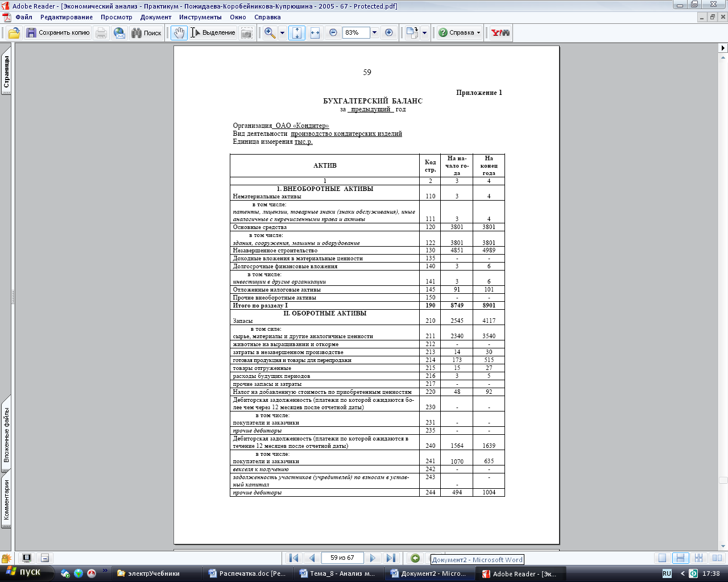The width and height of the screenshot is (728, 582).
Task: Click the Print icon in toolbar
Action: (101, 33)
